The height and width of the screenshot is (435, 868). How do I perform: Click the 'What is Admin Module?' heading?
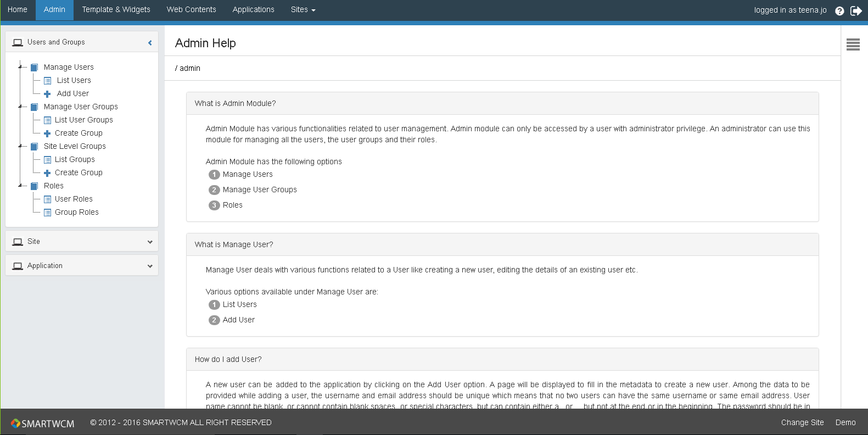(235, 103)
